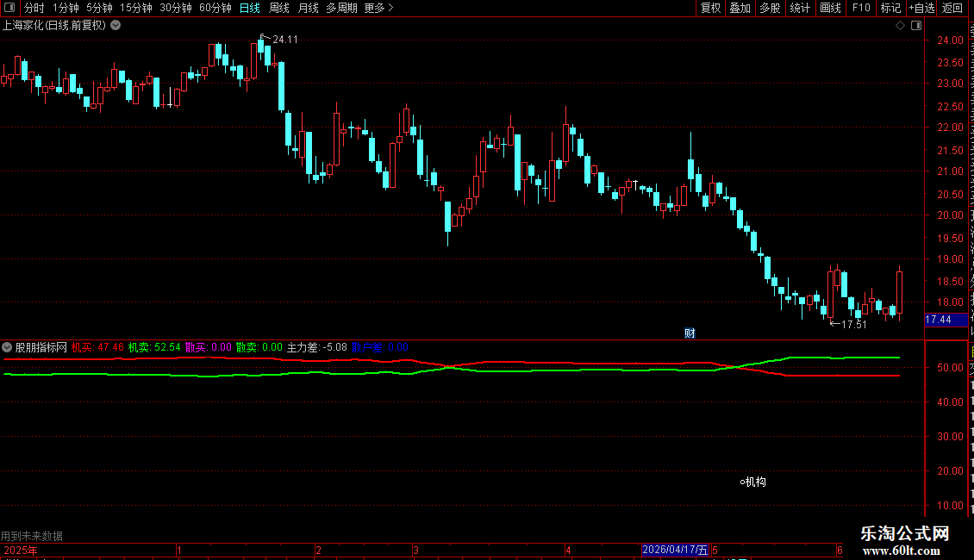Open 多股 multi-stock view
This screenshot has width=974, height=560.
point(770,8)
